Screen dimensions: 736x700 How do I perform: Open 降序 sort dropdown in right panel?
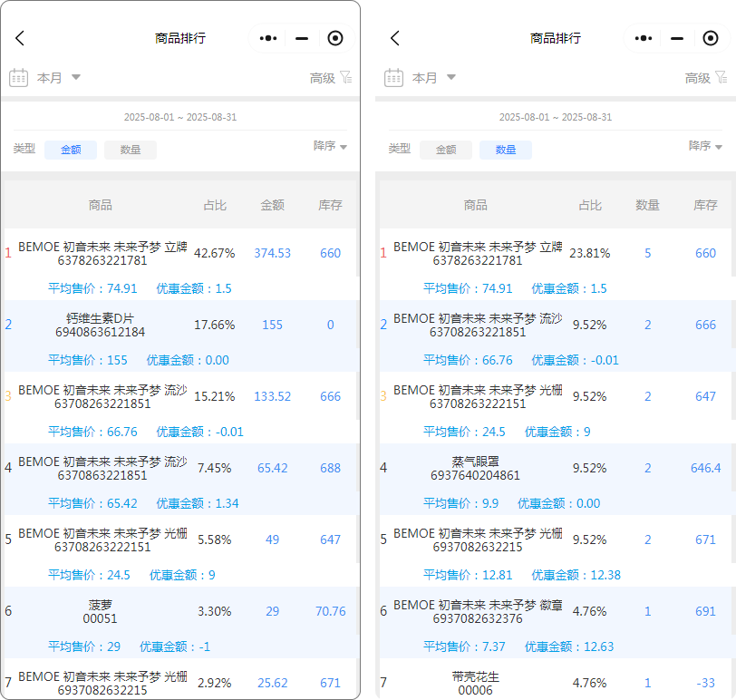(705, 146)
